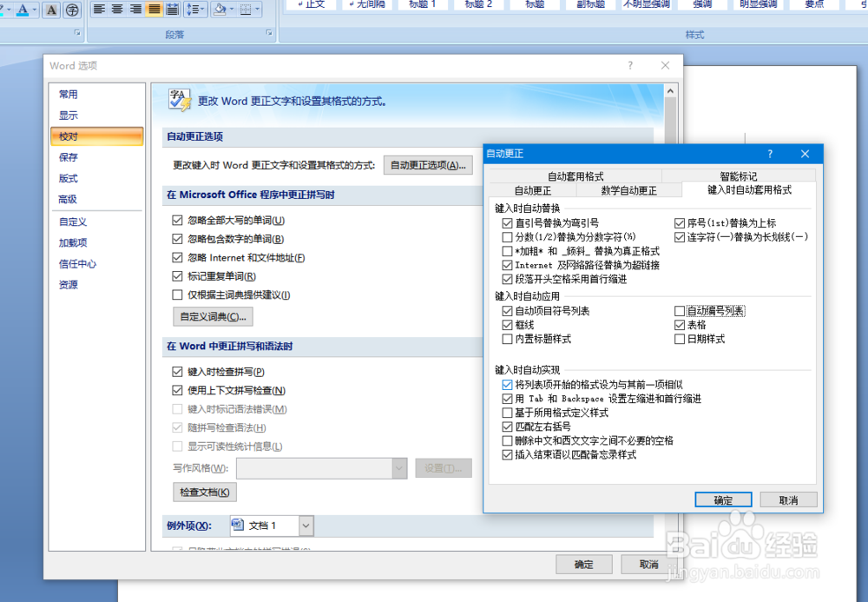The width and height of the screenshot is (868, 602).
Task: Close the 自动更正 dialog
Action: (805, 154)
